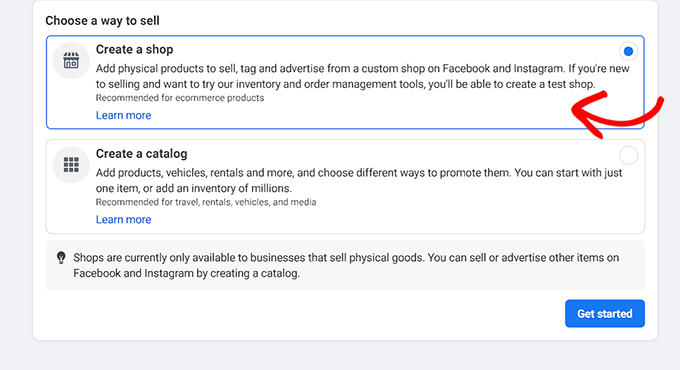Click the Get started button
This screenshot has height=370, width=680.
pos(605,313)
